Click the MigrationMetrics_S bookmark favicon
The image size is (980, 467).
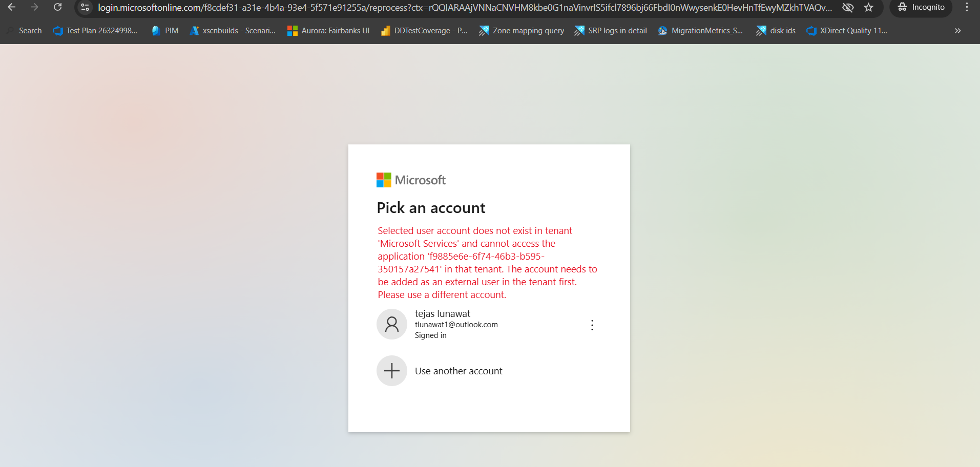[x=662, y=31]
